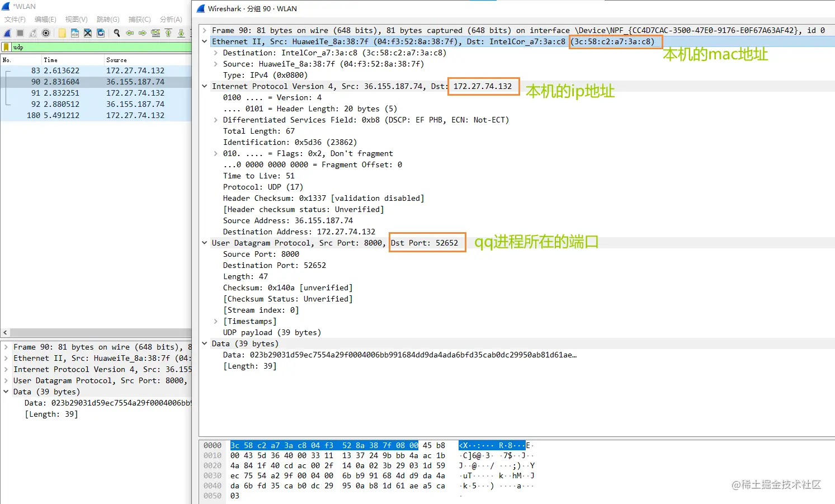Open a capture file with the folder icon

click(x=62, y=33)
